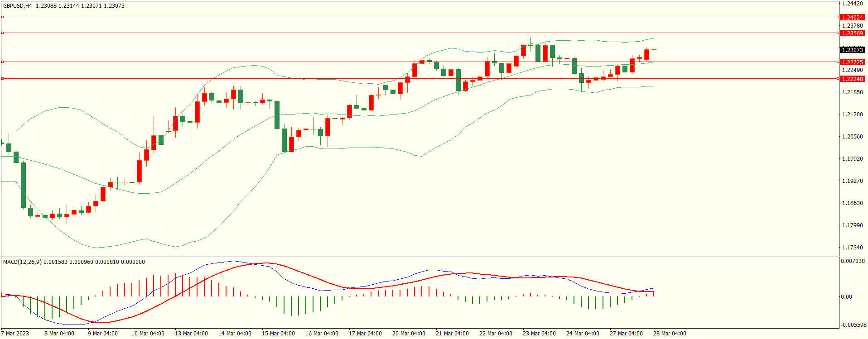This screenshot has height=339, width=868.
Task: Select the red 1.22725 price level tag
Action: [x=852, y=62]
